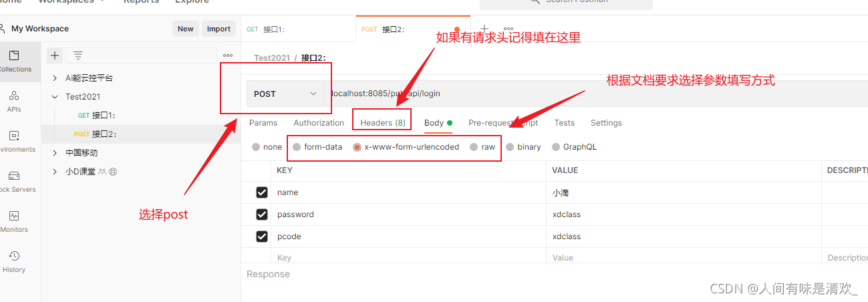Viewport: 868px width, 302px height.
Task: Switch to the Params tab
Action: coord(263,123)
